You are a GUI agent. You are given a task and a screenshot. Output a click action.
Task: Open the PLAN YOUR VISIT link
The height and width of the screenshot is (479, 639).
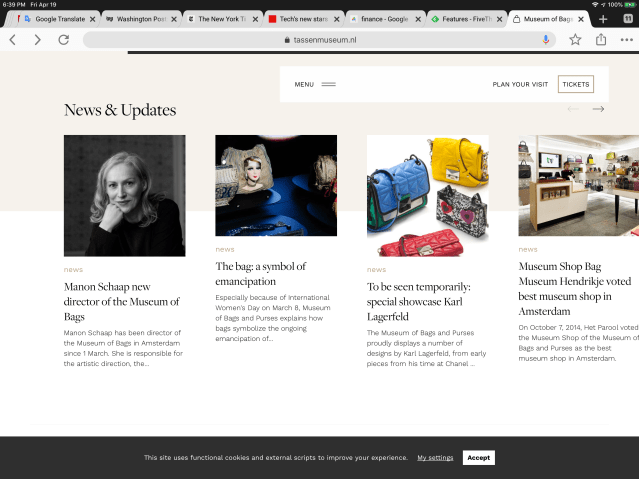pos(520,84)
